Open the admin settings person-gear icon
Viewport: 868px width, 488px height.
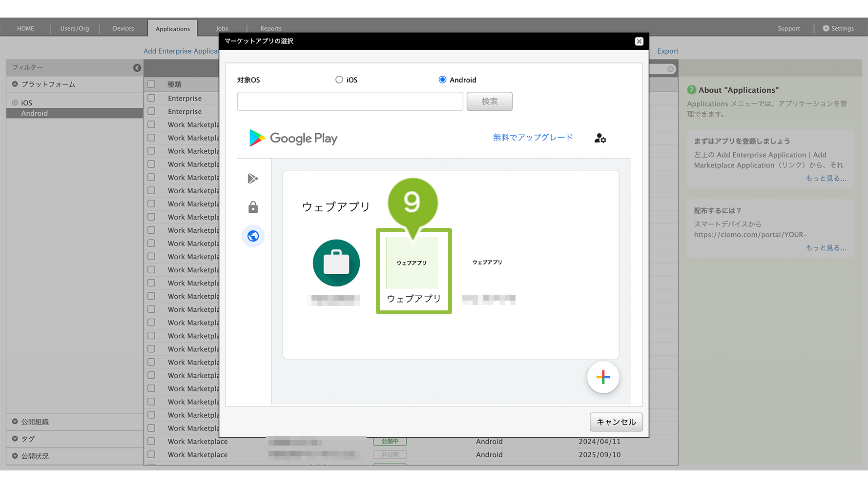pyautogui.click(x=600, y=139)
